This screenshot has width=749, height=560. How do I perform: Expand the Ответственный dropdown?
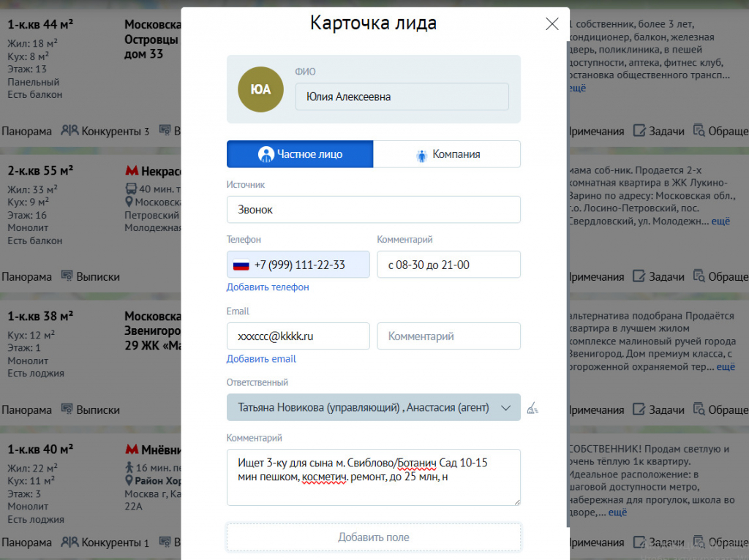point(374,408)
